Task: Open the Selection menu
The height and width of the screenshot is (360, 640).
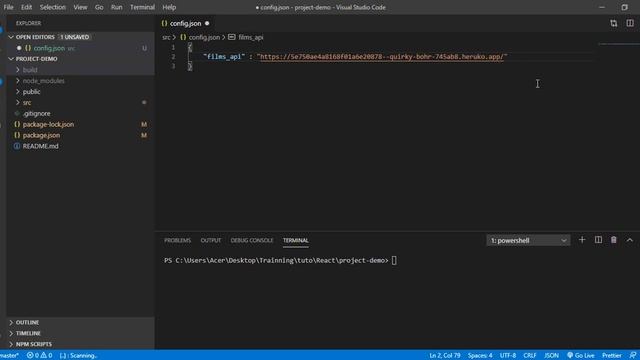Action: 53,7
